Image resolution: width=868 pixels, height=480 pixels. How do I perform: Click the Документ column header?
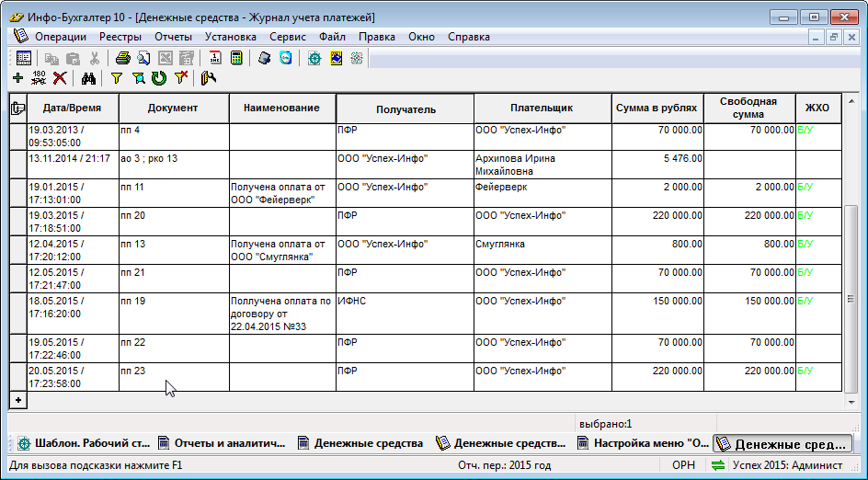click(x=173, y=108)
